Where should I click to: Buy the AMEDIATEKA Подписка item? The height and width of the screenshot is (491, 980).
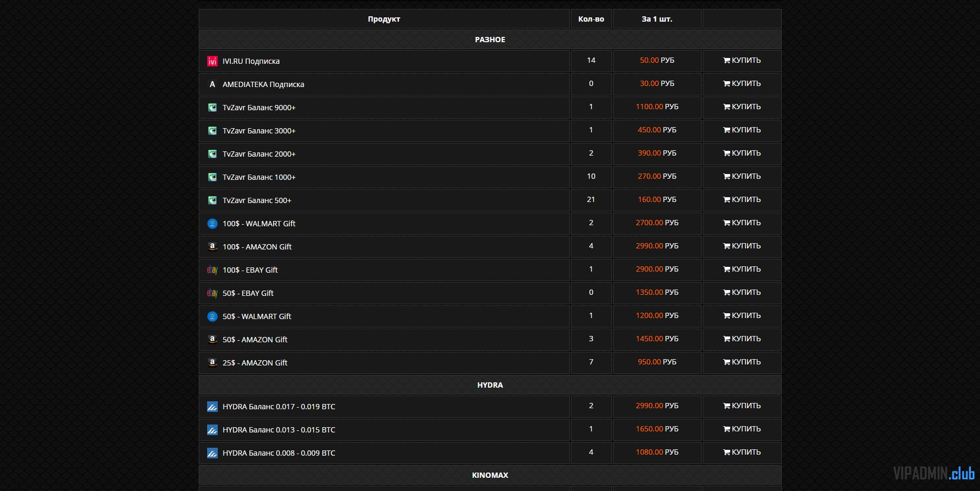coord(742,84)
